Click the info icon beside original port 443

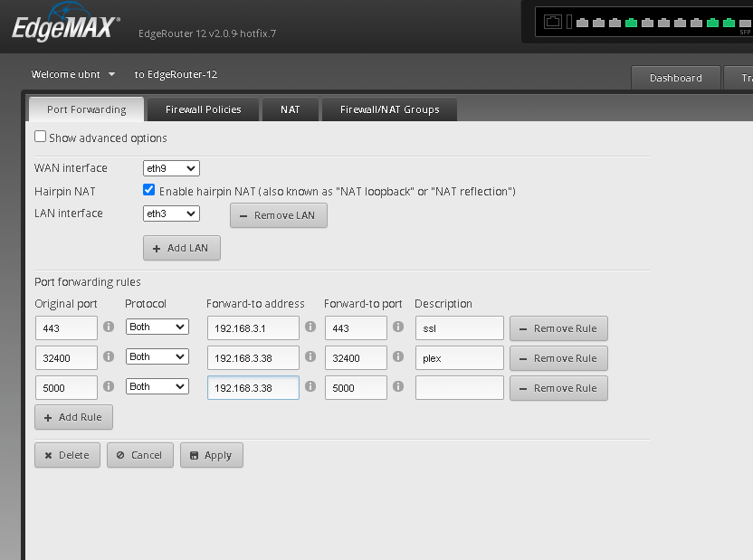pos(109,327)
